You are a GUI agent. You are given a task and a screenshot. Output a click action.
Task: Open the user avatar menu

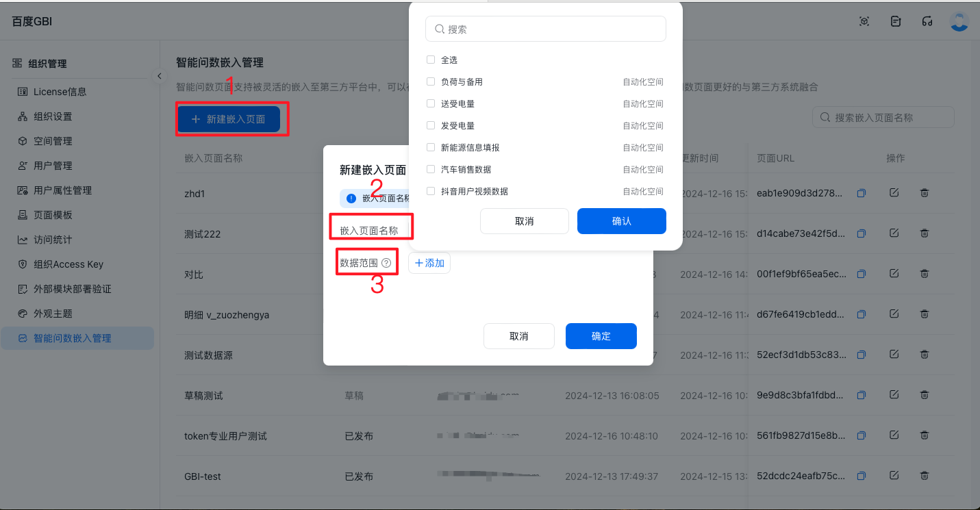959,21
